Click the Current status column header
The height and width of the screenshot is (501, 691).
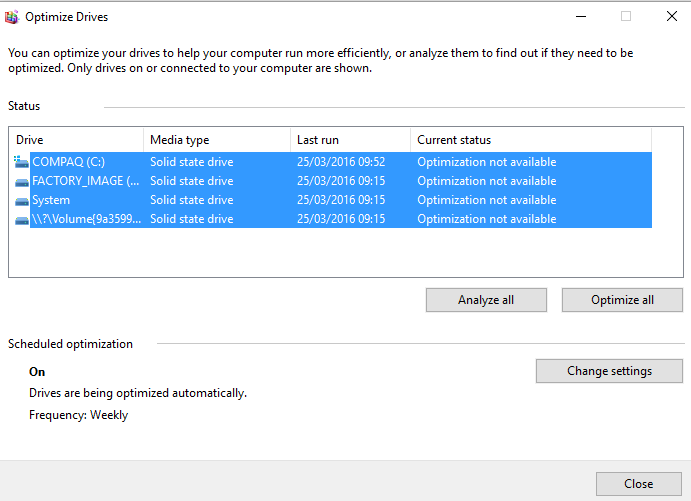530,140
